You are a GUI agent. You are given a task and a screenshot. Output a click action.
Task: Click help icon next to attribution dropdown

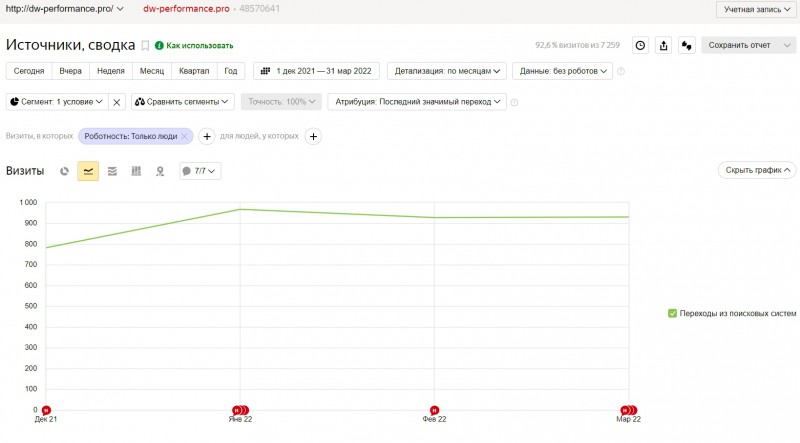point(514,102)
